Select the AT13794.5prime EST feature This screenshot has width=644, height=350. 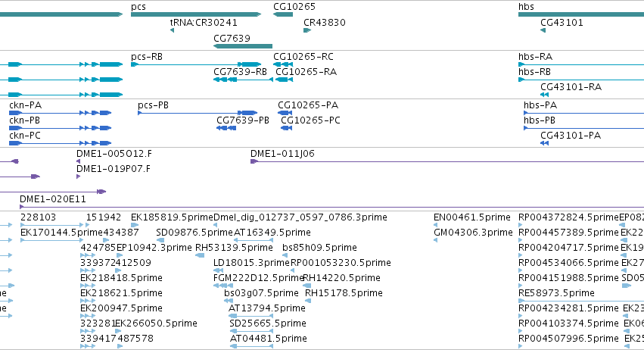[x=251, y=316]
